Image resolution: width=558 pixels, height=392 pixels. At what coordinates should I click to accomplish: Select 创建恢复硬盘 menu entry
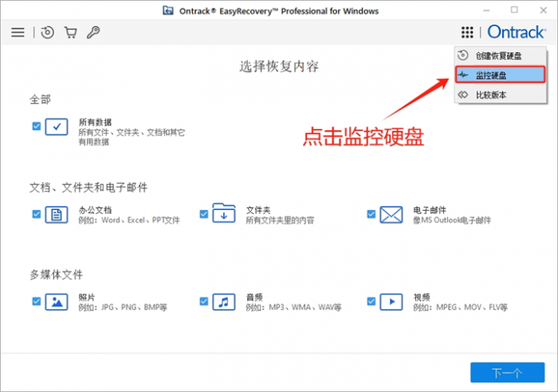(x=501, y=56)
